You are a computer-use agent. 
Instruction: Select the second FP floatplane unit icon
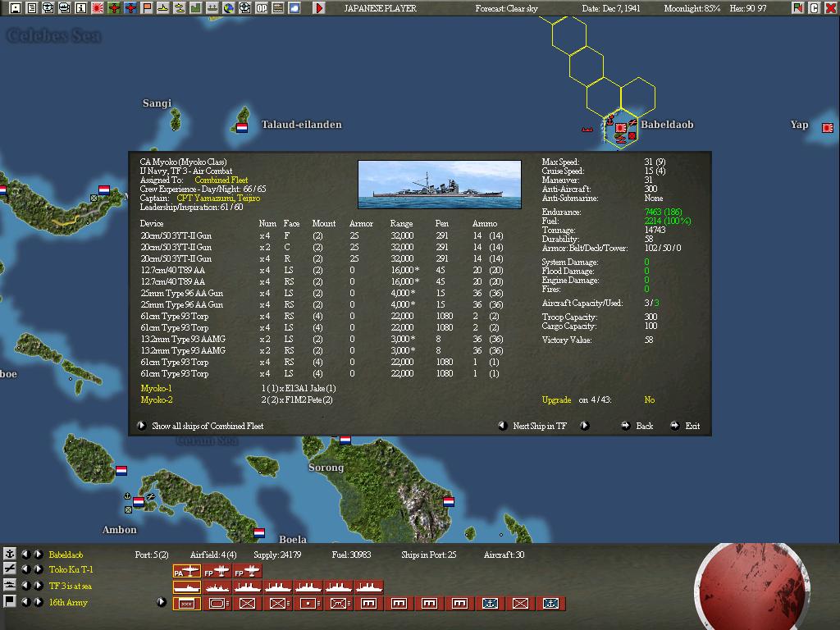tap(247, 572)
